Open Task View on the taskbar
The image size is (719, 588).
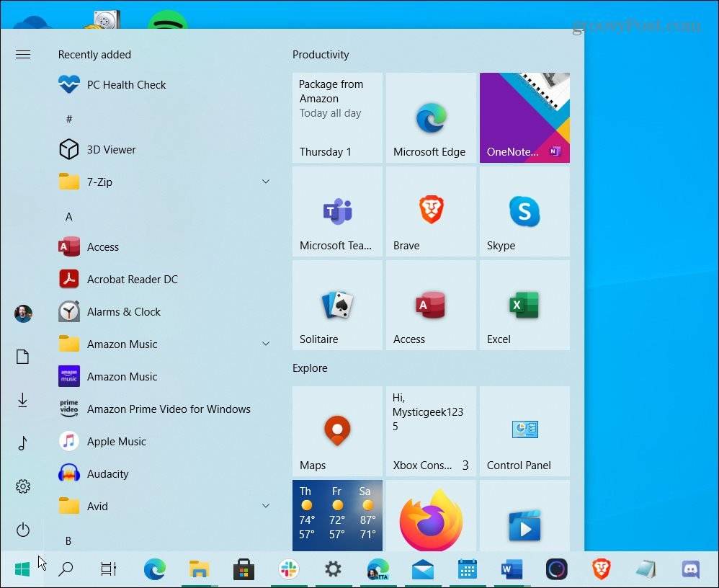(108, 569)
